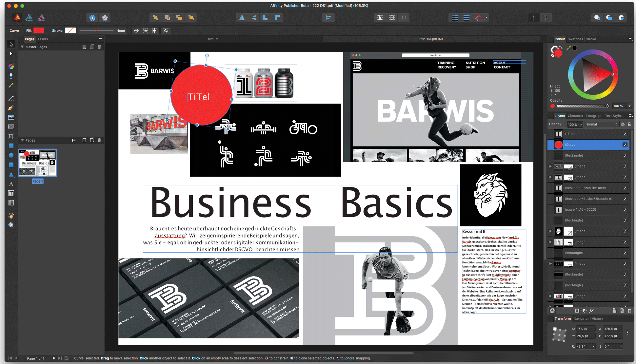Screen dimensions: 636x364
Task: Hide the {Curve} layer via its checkbox
Action: click(625, 144)
